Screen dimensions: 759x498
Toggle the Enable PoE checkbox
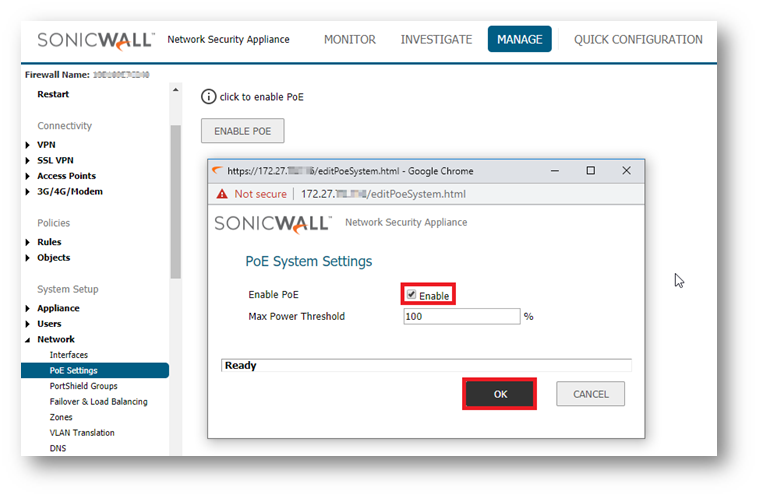(x=411, y=295)
